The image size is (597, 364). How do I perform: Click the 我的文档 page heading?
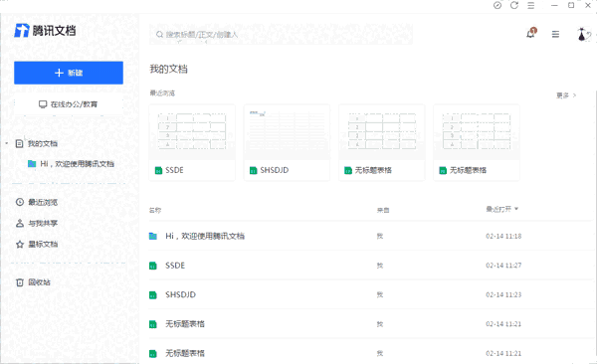click(169, 69)
